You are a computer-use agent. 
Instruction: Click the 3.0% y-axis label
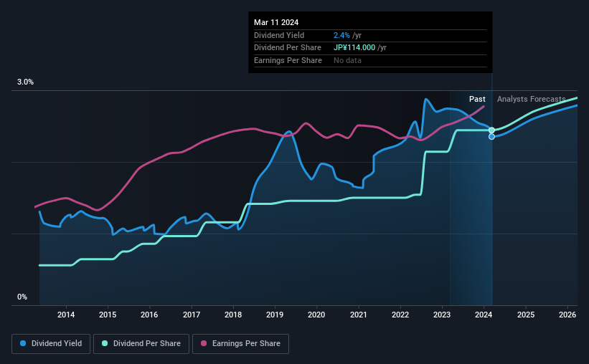[25, 82]
